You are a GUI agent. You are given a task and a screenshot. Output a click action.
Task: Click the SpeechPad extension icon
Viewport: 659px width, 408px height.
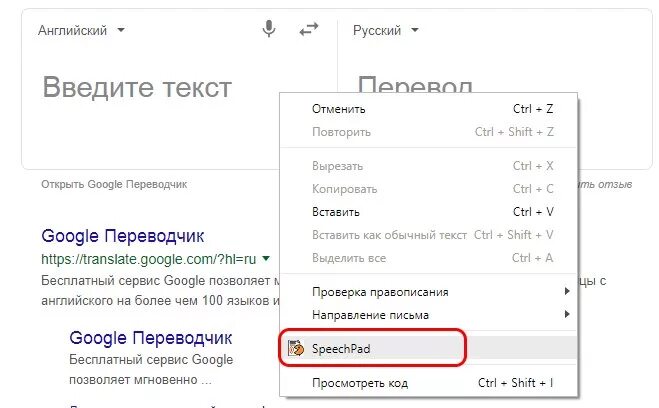coord(296,348)
